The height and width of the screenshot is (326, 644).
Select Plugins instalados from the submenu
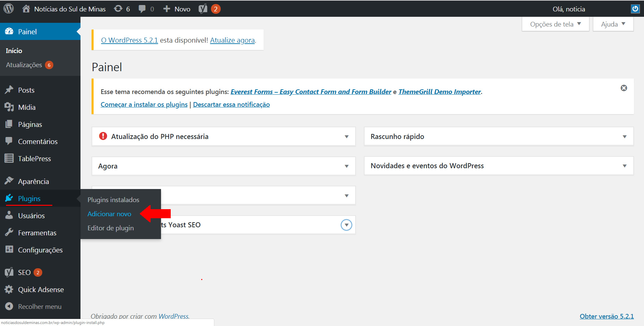click(x=113, y=200)
